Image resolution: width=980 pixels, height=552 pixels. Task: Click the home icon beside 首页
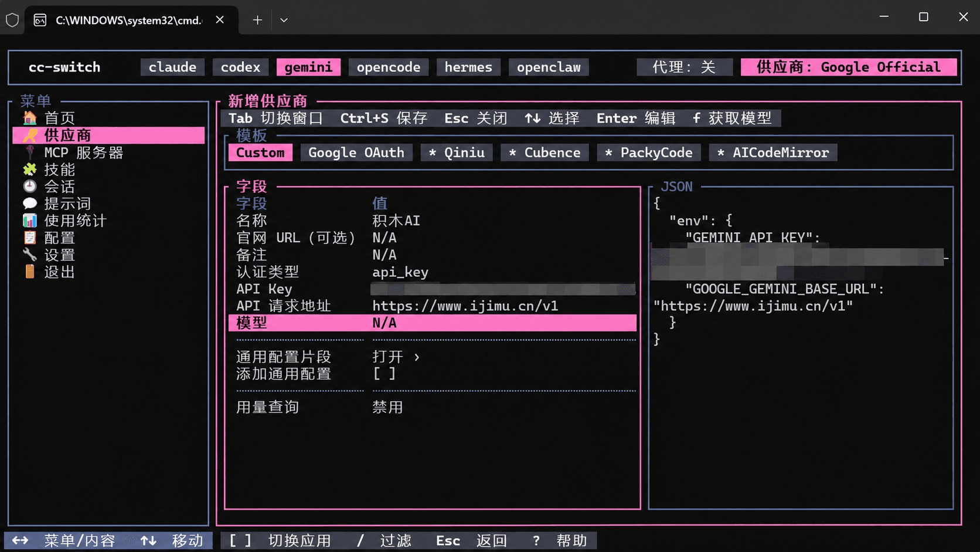[x=30, y=118]
